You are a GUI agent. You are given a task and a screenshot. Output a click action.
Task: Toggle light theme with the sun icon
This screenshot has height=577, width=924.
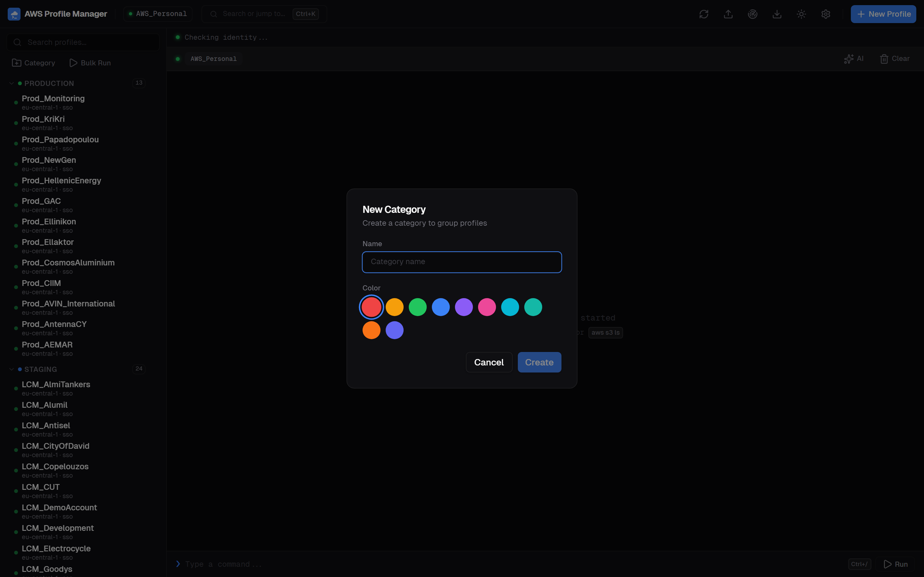tap(801, 14)
